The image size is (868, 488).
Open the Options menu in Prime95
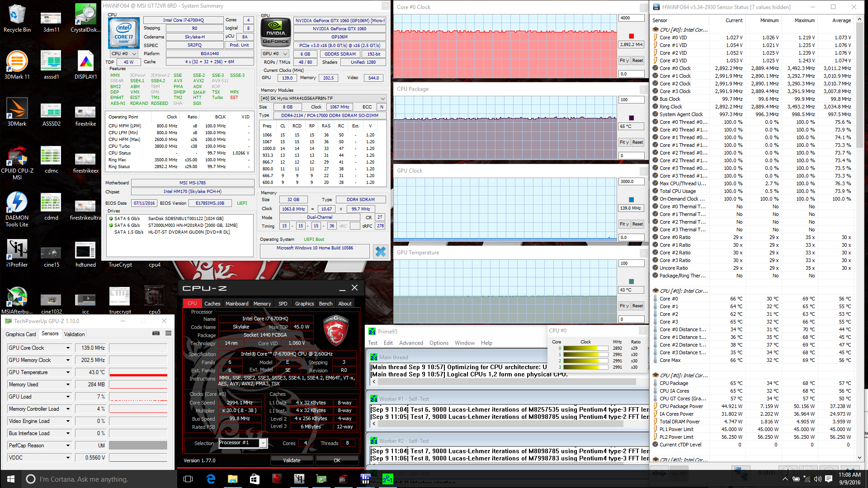439,343
